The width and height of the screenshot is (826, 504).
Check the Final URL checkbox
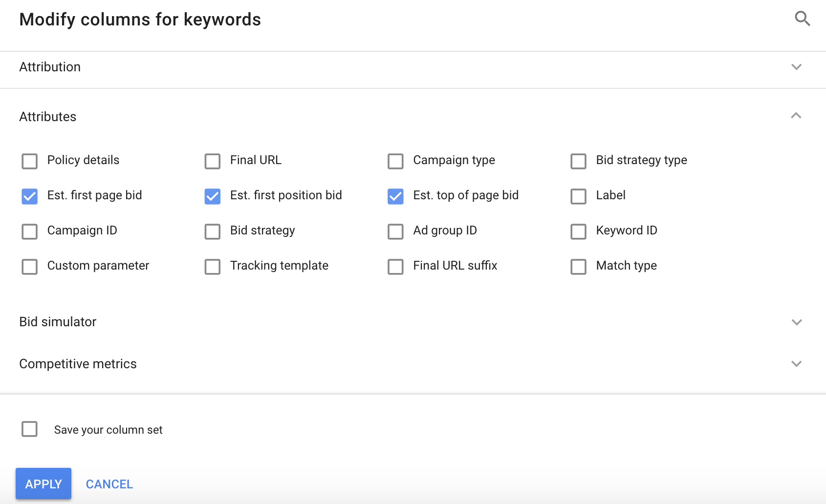(213, 161)
